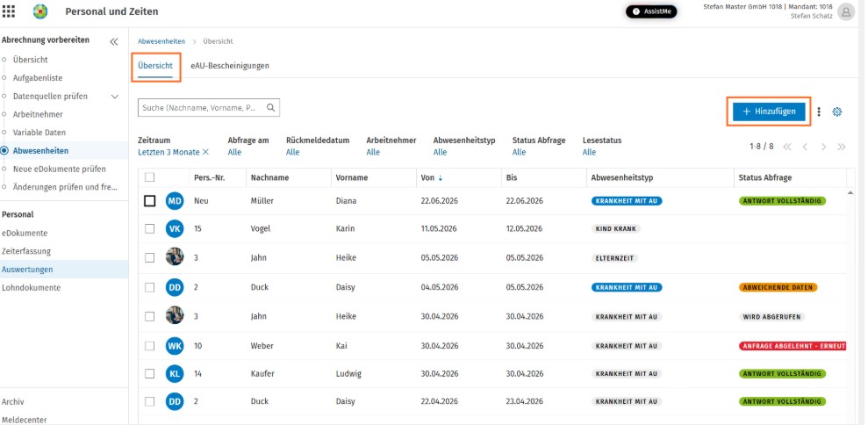Open table settings gear icon
Screen dimensions: 868x425
click(837, 112)
